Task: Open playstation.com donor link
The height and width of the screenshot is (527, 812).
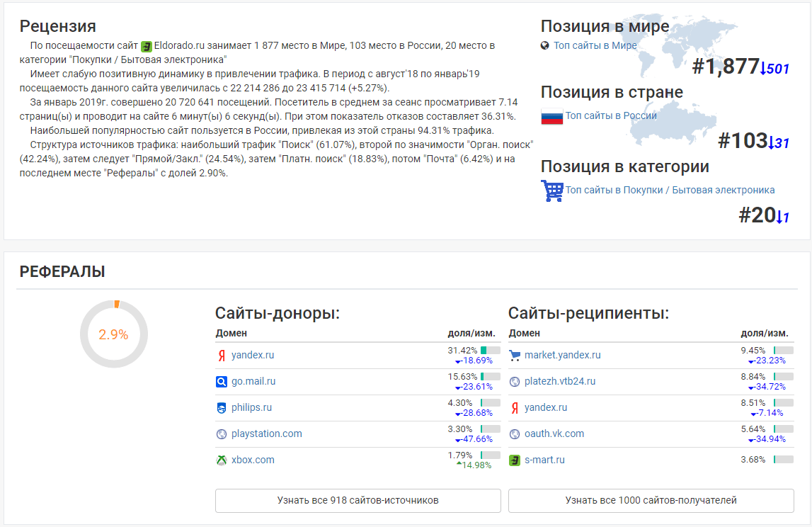Action: click(x=267, y=433)
